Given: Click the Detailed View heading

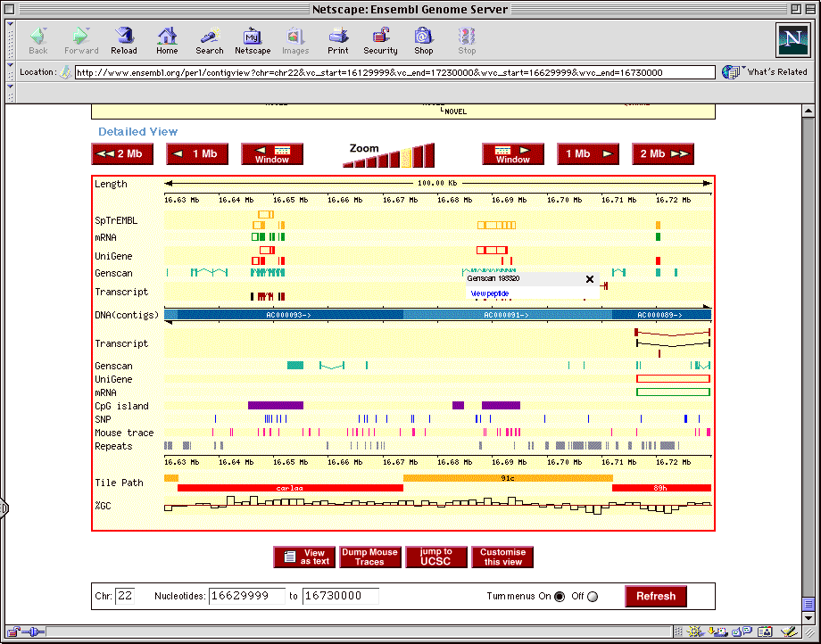Looking at the screenshot, I should (x=137, y=132).
